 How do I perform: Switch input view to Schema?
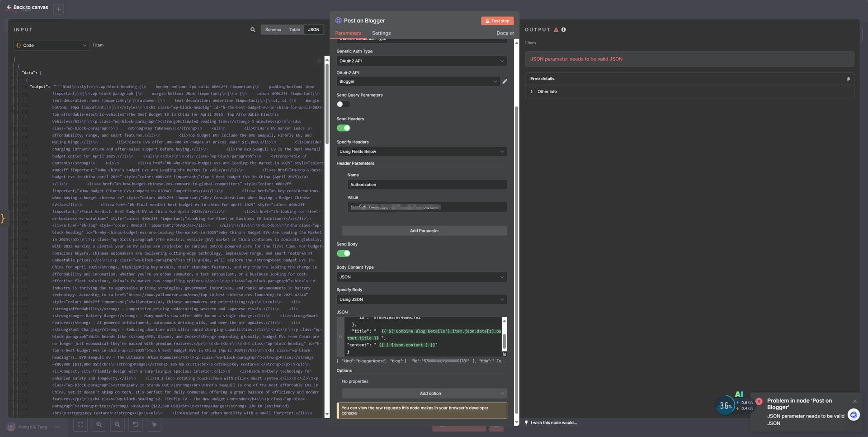coord(273,30)
